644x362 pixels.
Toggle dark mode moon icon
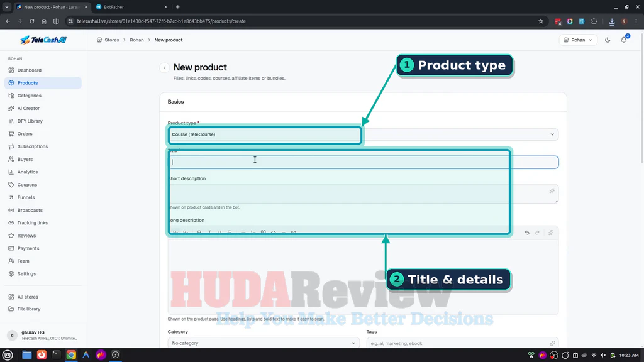pos(608,40)
